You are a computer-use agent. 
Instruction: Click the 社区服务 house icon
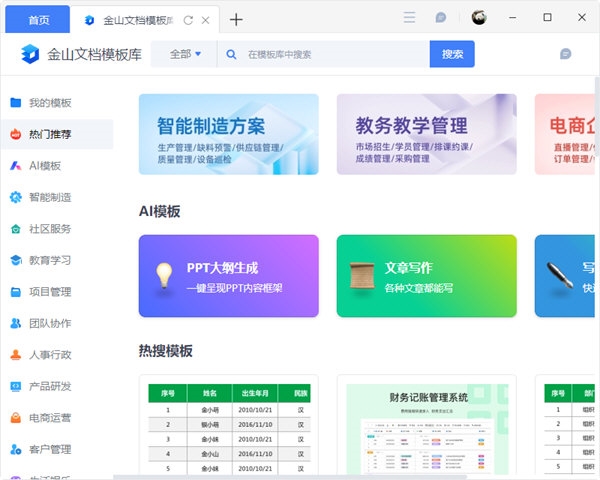[x=16, y=229]
